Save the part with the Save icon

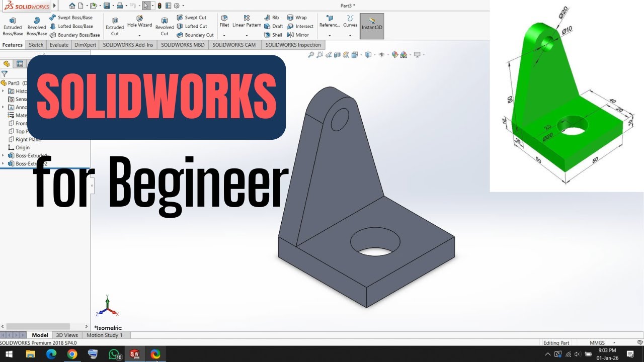(107, 6)
